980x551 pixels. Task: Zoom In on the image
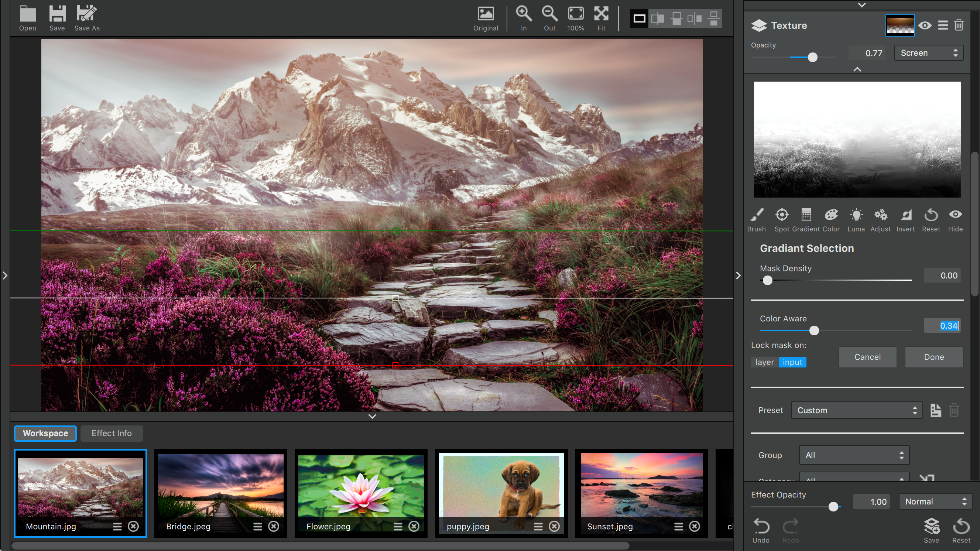[524, 18]
